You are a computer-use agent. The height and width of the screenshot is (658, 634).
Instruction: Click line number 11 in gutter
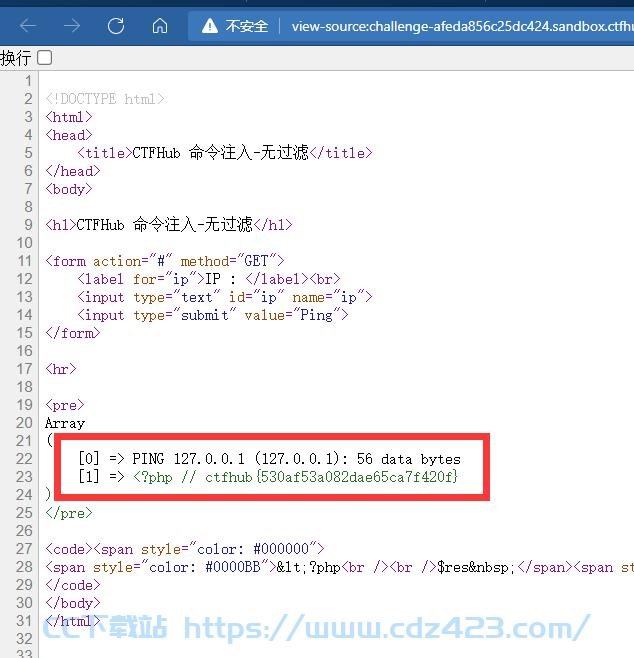click(25, 261)
